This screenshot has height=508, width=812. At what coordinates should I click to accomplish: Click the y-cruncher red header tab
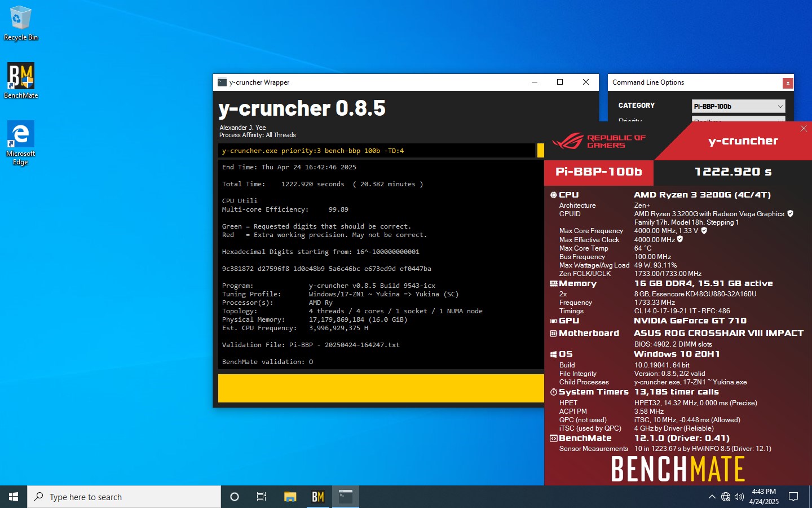(743, 141)
